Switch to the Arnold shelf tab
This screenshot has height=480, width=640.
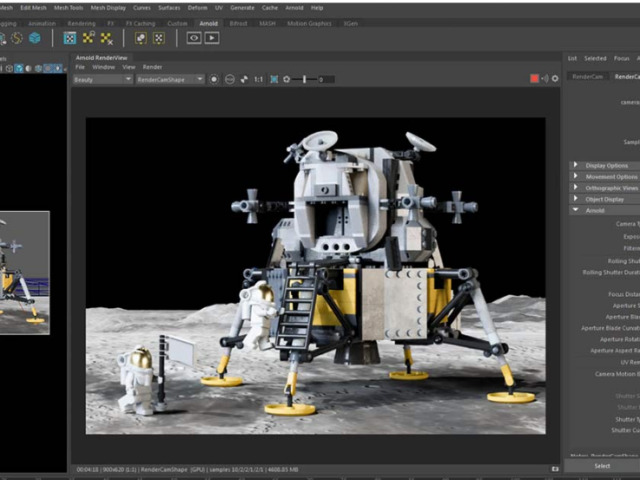click(x=207, y=22)
